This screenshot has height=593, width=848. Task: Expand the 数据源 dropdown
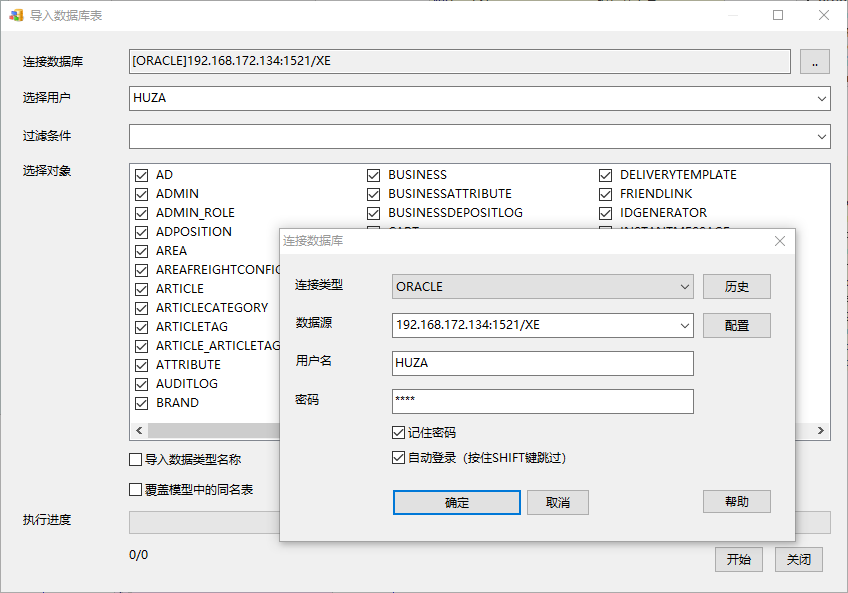coord(684,326)
